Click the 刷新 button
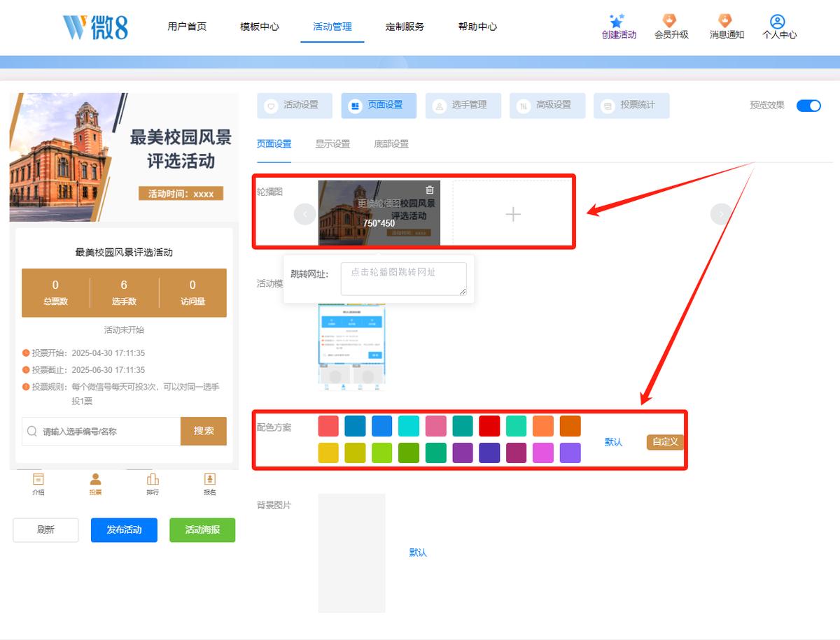Viewport: 840px width, 640px height. [45, 530]
